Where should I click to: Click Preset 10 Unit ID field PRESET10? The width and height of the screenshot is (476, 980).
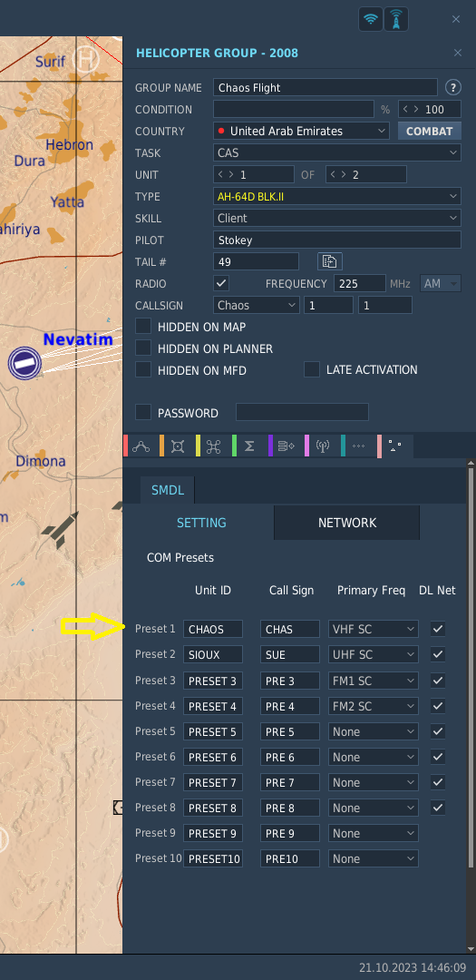(x=213, y=858)
